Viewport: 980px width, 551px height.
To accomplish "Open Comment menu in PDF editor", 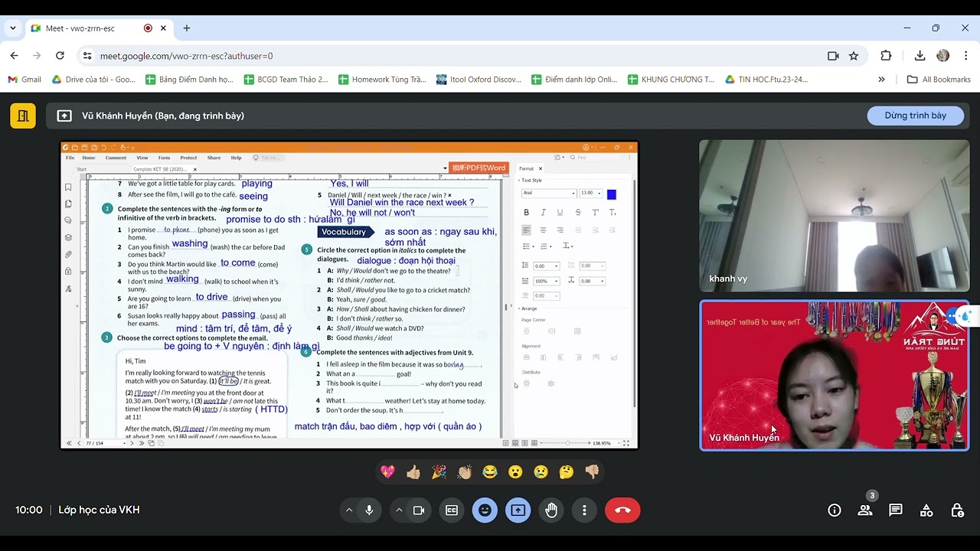I will 116,158.
